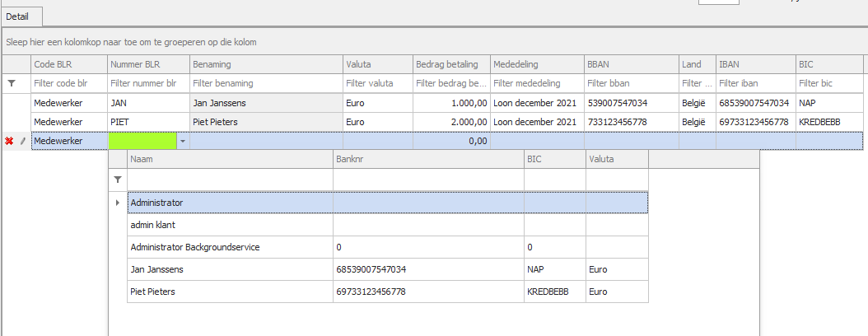Image resolution: width=868 pixels, height=336 pixels.
Task: Select Piet Pieters in the dropdown list
Action: coord(388,292)
